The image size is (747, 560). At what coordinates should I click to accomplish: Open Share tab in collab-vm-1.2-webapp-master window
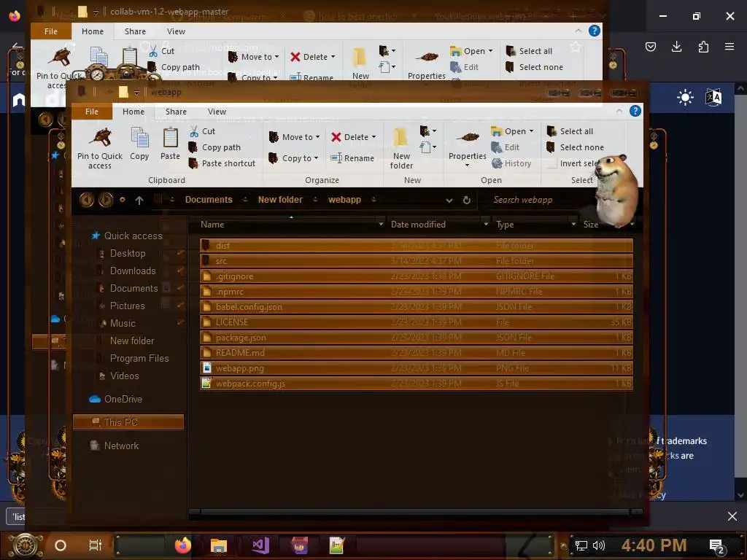tap(135, 31)
